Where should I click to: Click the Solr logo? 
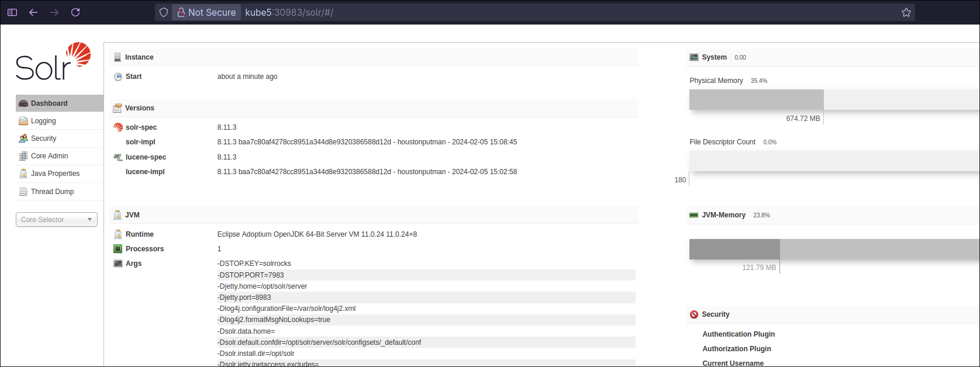(53, 61)
